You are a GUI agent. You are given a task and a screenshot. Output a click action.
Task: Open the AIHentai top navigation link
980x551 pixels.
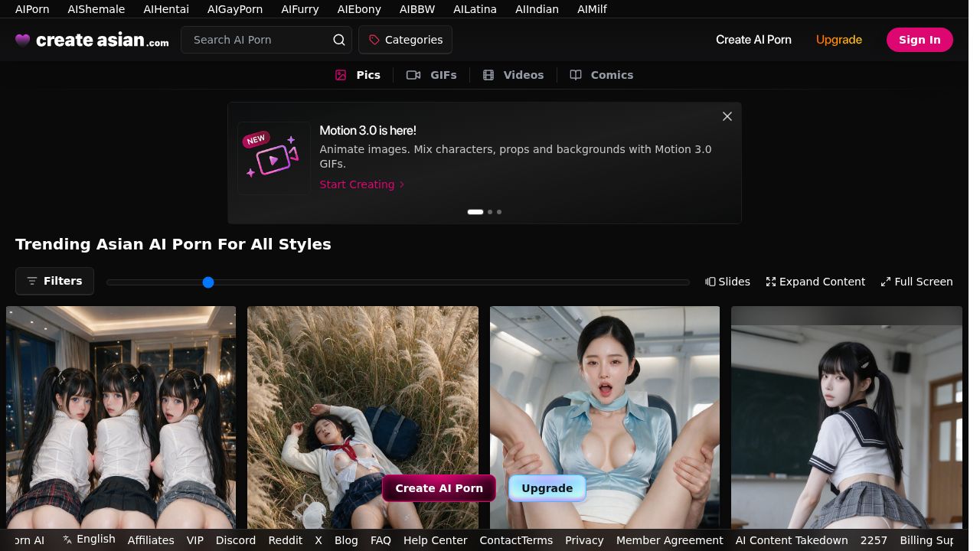166,9
